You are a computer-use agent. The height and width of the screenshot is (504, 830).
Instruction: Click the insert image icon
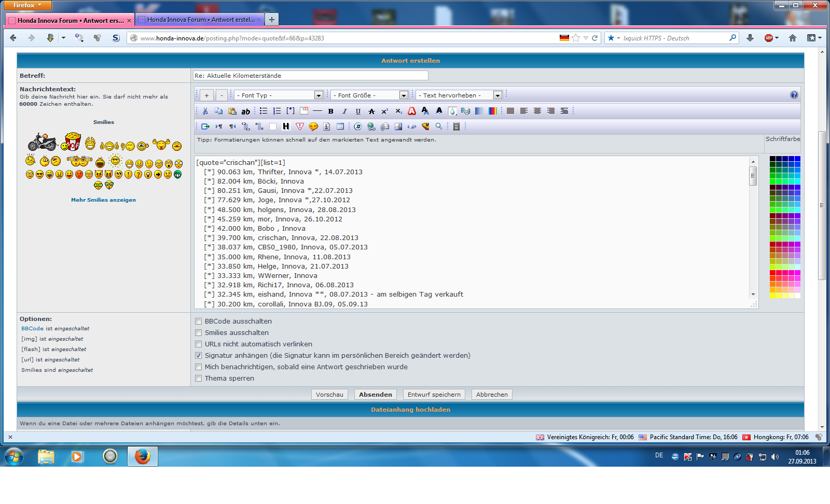(x=398, y=127)
